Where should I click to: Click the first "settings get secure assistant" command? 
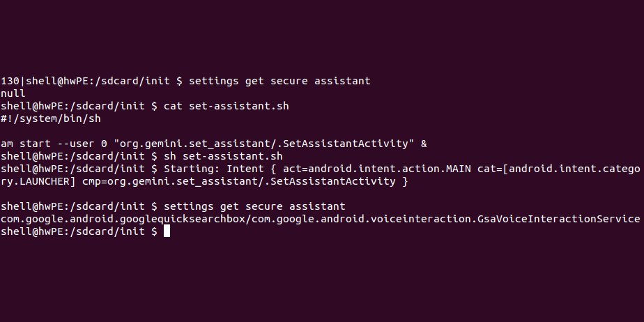coord(279,81)
